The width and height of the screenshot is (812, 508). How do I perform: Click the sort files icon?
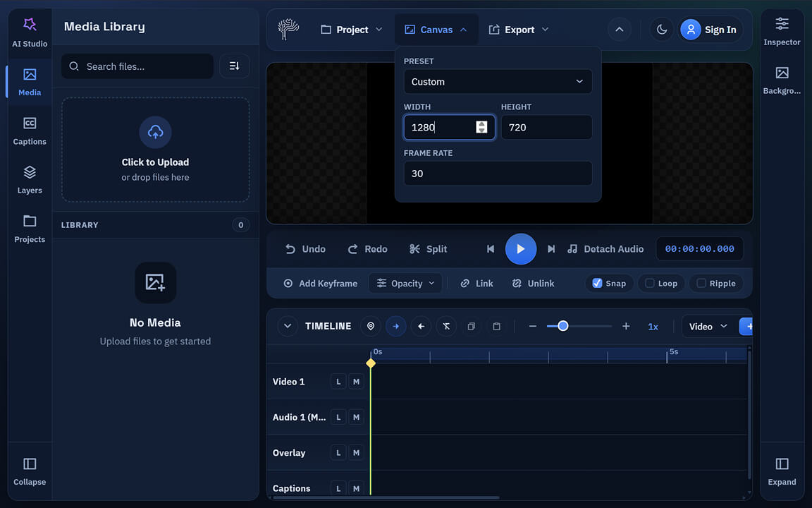pos(235,66)
